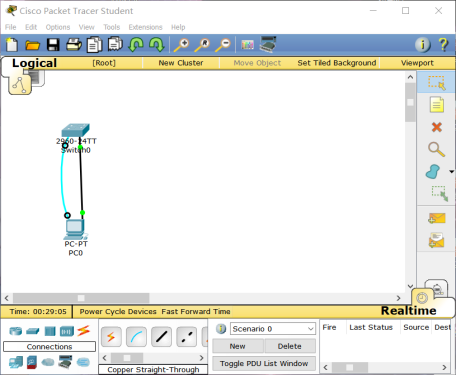Viewport: 456px width, 376px height.
Task: Open the View menu
Action: [x=87, y=27]
